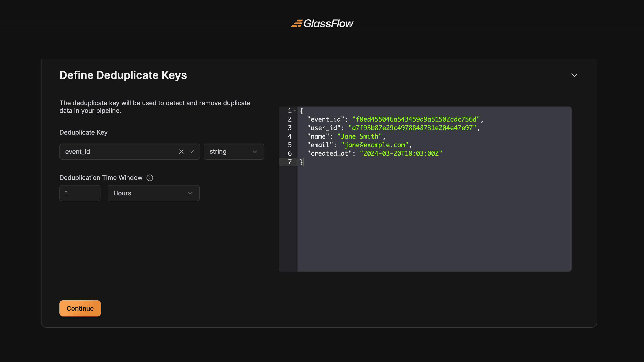
Task: Open the string type dropdown
Action: (x=234, y=151)
